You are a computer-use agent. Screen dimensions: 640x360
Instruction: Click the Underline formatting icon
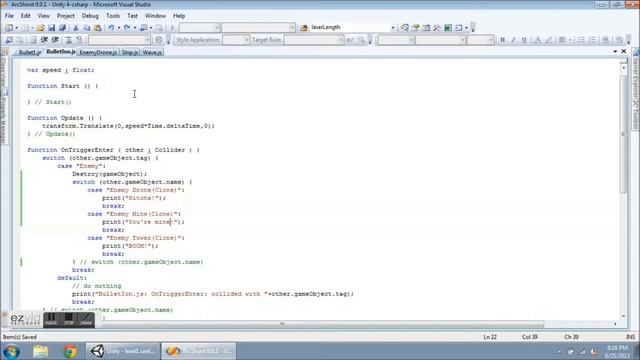point(524,40)
